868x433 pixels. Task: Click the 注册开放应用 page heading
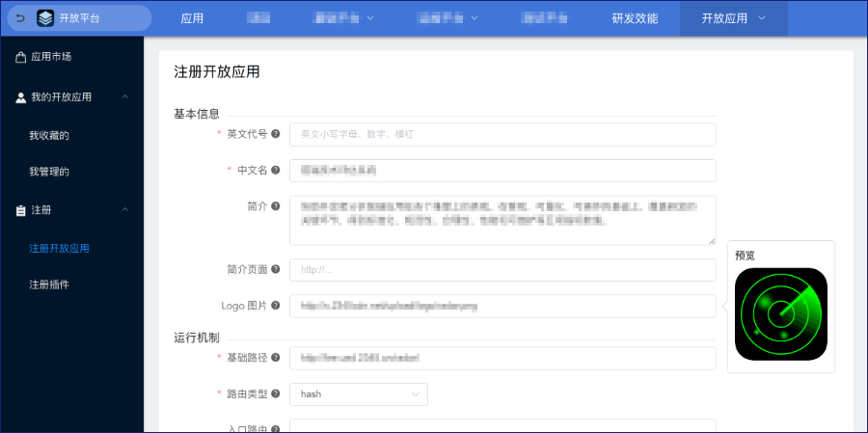[x=217, y=72]
